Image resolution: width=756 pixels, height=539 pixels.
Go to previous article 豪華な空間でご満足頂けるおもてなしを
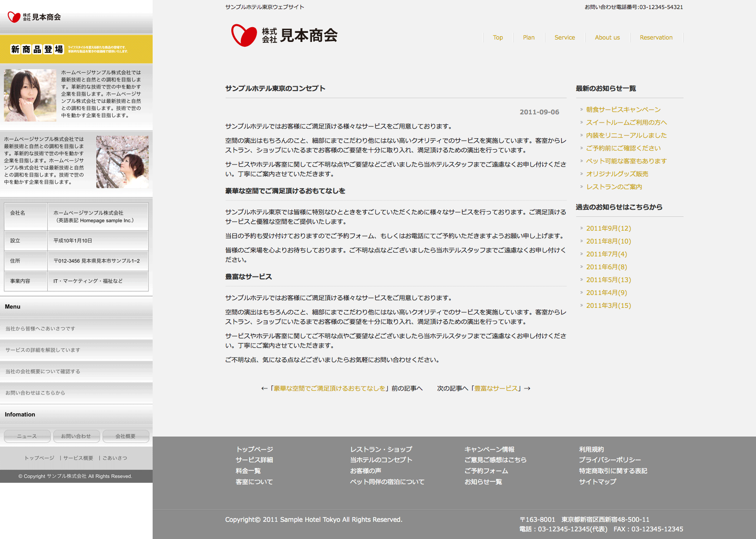(x=329, y=388)
